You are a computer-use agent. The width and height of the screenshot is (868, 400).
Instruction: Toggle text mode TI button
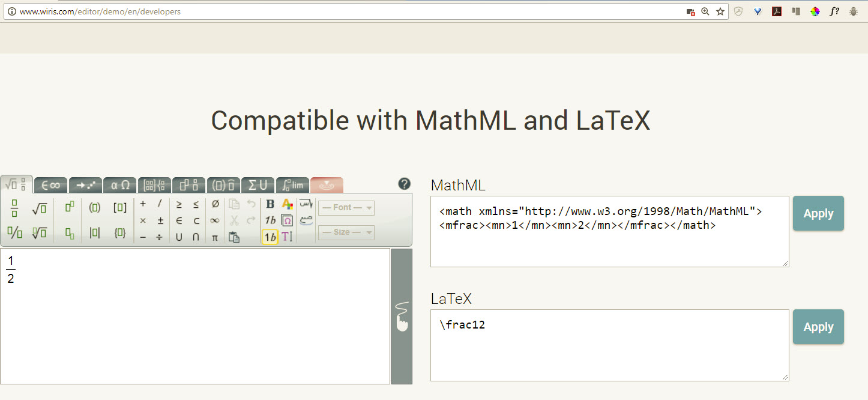287,237
